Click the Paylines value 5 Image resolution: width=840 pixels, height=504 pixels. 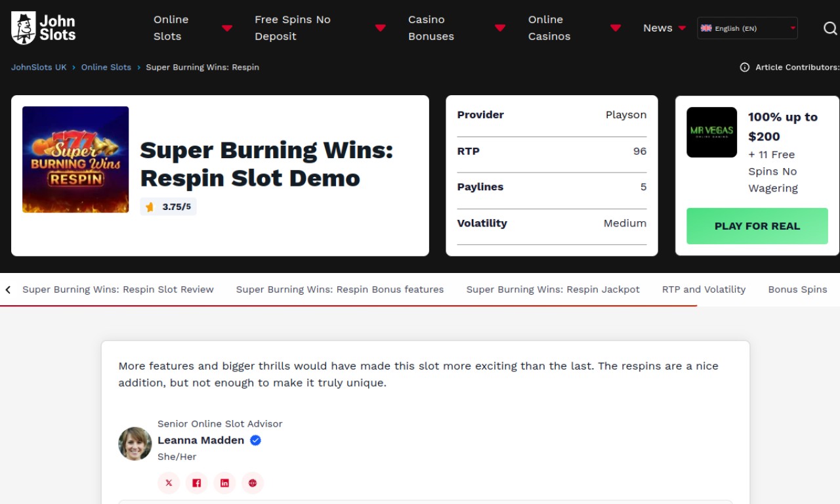point(643,187)
